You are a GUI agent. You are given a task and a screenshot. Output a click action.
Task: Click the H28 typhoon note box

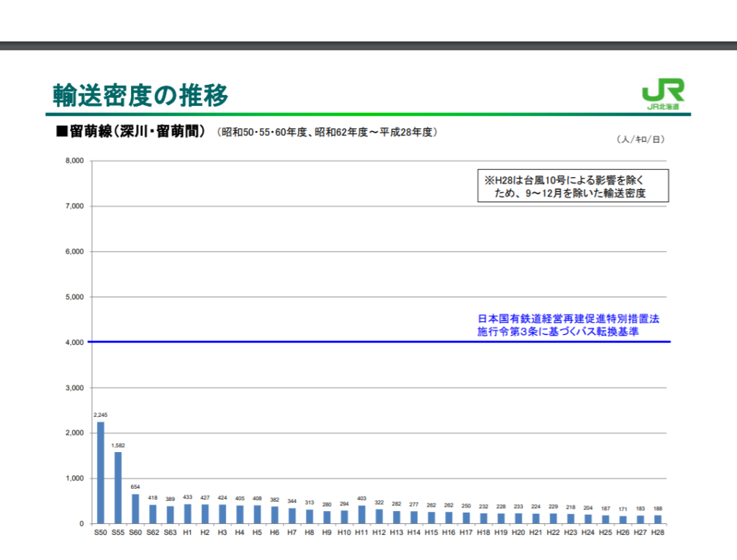(573, 186)
